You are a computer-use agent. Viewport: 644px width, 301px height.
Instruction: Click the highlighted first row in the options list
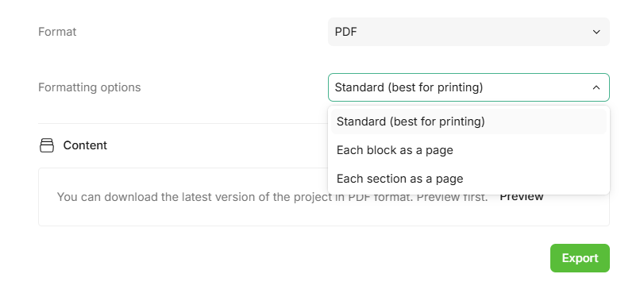tap(469, 122)
